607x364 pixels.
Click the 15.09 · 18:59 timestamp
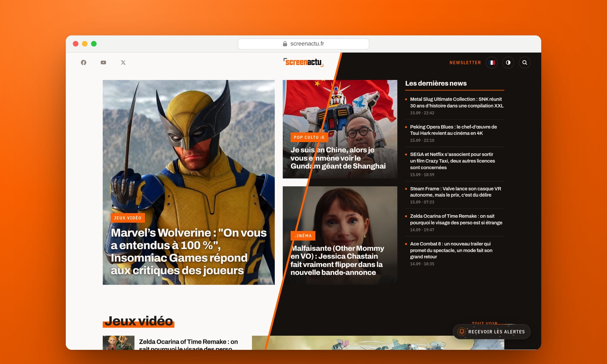pos(422,175)
